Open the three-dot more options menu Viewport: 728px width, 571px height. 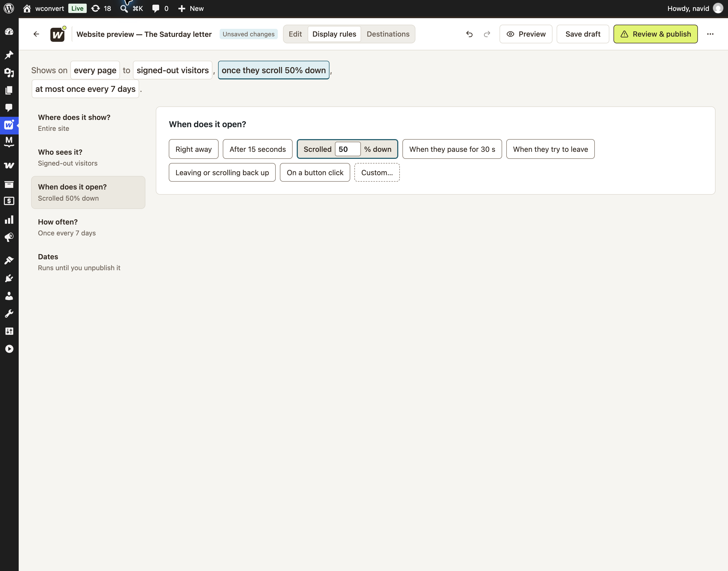pyautogui.click(x=710, y=34)
